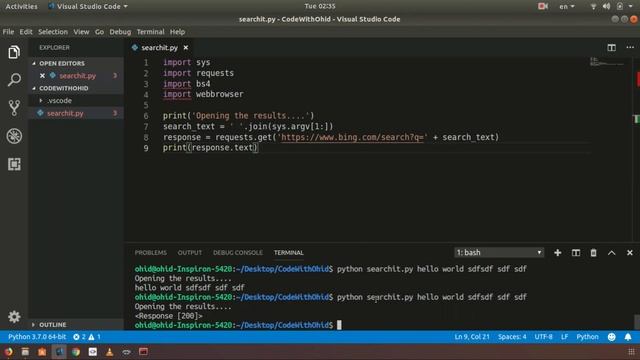Open the volume indicator in top bar
The width and height of the screenshot is (640, 360).
(x=606, y=6)
